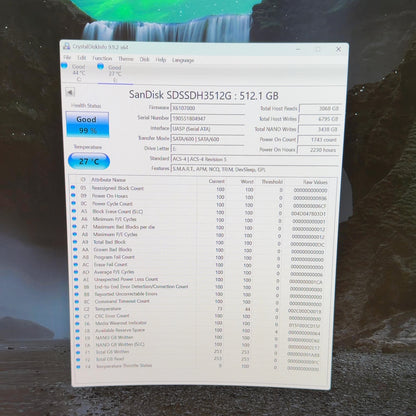Open the File menu
416x416 pixels.
pos(67,57)
